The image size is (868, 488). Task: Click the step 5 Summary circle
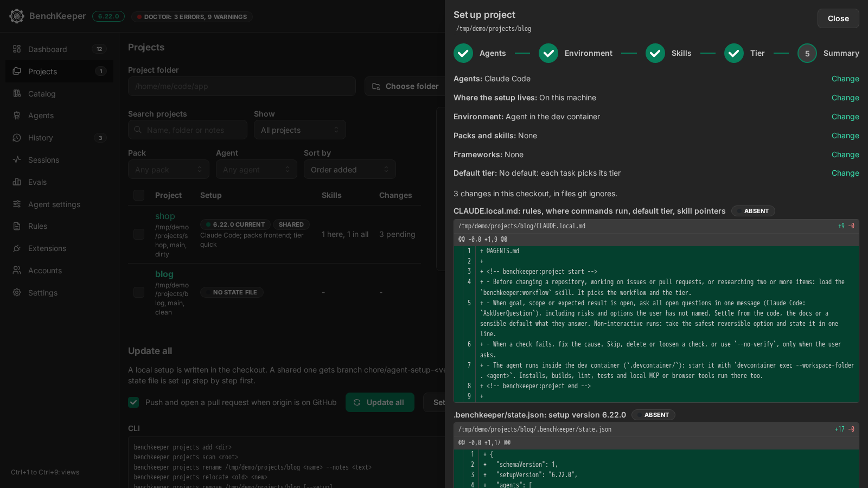pyautogui.click(x=807, y=53)
